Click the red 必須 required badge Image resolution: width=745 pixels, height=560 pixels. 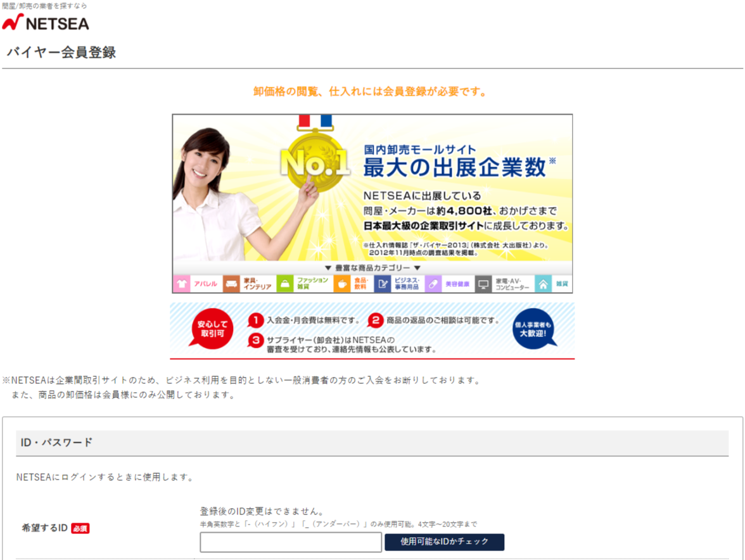tap(80, 528)
